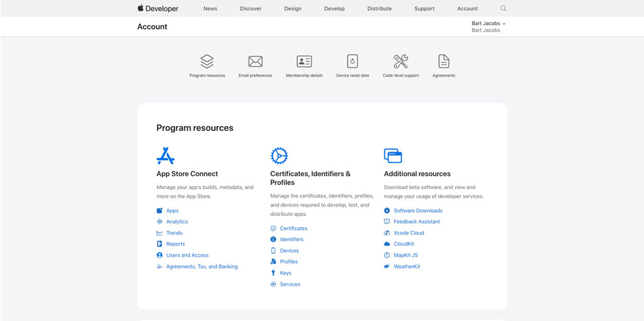
Task: Open Software Downloads link
Action: 418,210
